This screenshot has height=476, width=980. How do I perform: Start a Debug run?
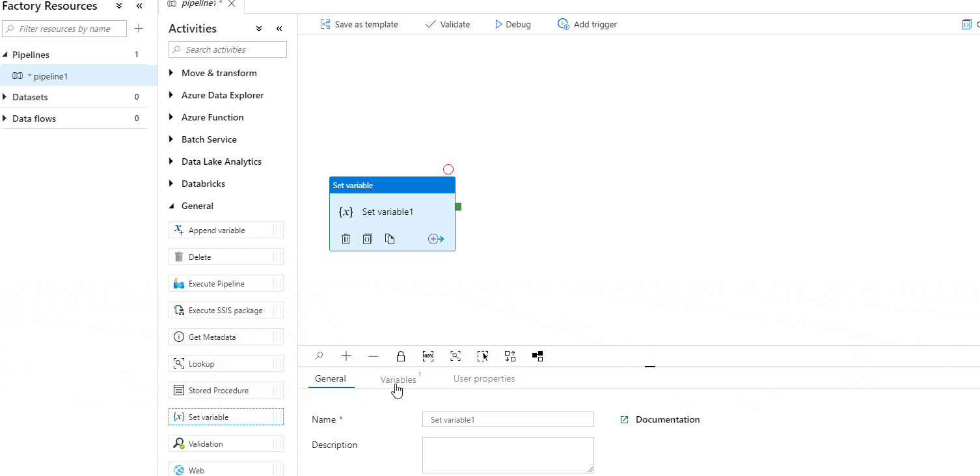(513, 24)
